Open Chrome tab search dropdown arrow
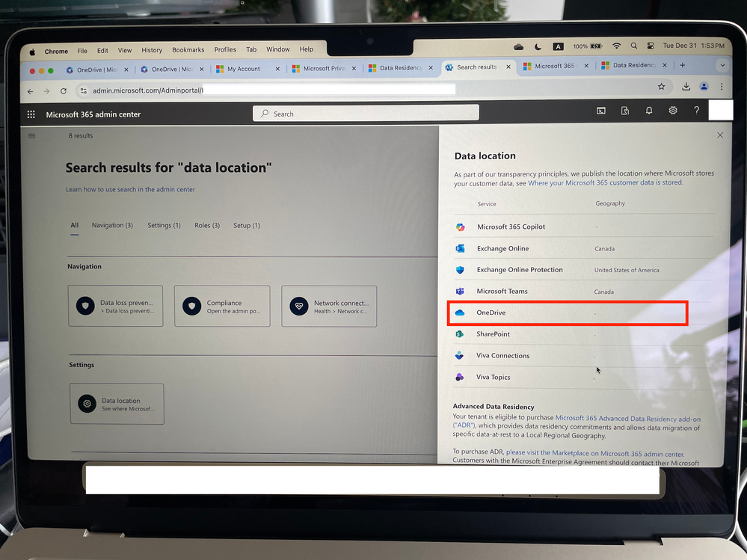747x560 pixels. pos(722,65)
